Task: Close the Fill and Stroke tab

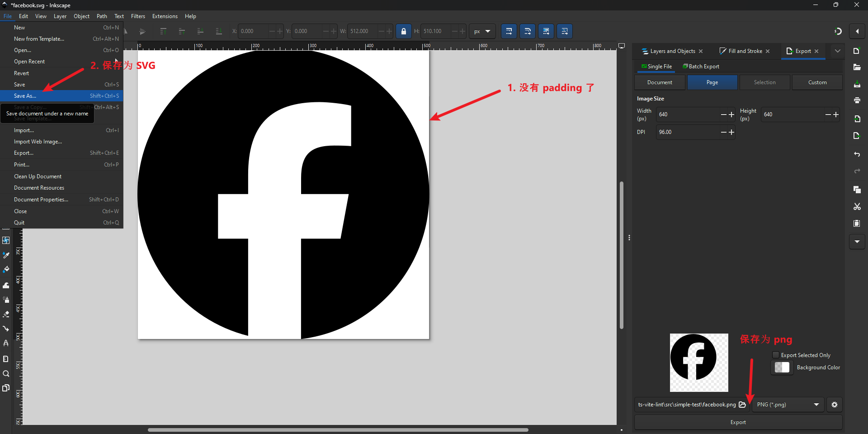Action: point(768,51)
